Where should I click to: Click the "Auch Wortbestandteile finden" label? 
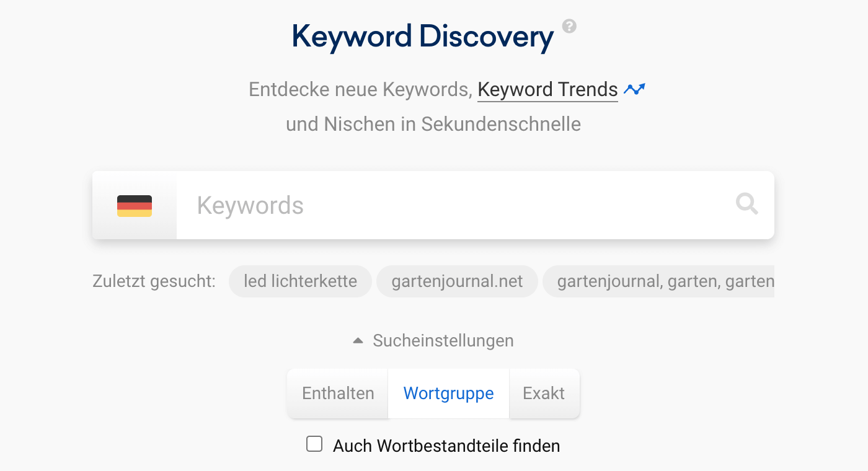tap(446, 446)
